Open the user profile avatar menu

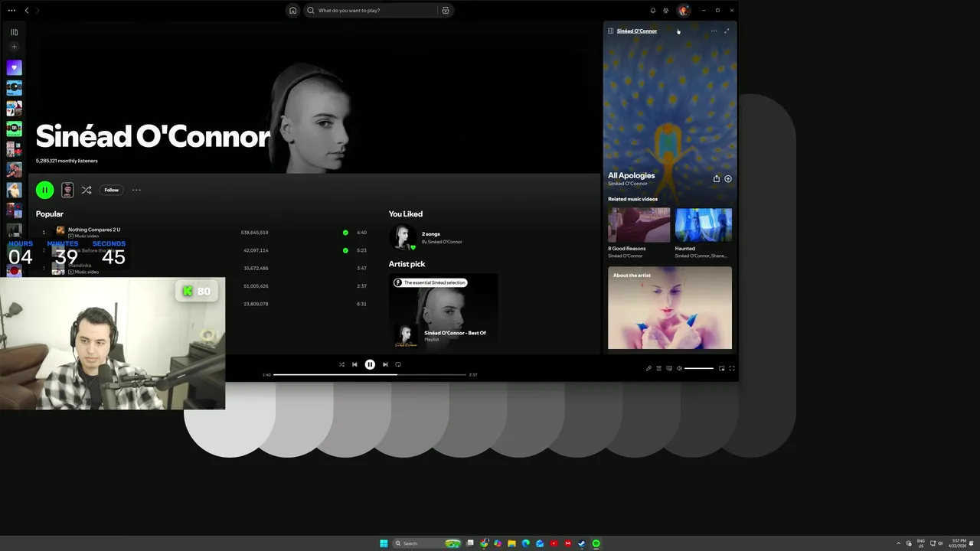point(683,11)
